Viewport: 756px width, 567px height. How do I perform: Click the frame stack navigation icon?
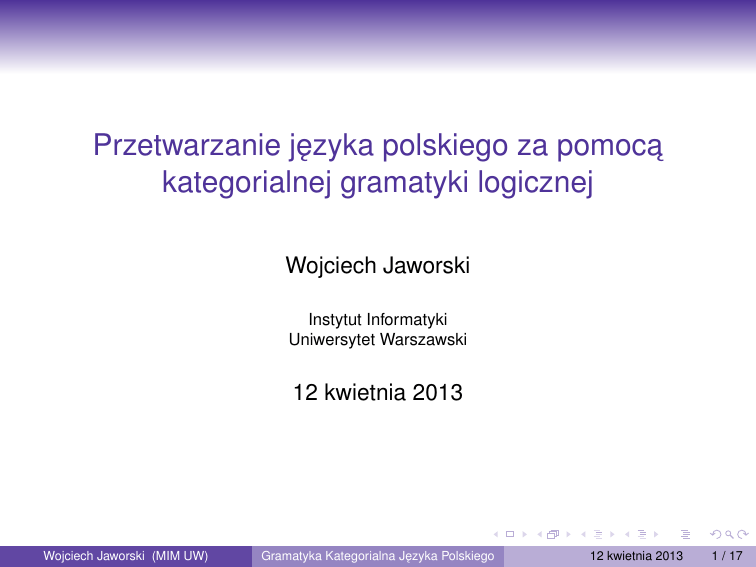coord(553,533)
